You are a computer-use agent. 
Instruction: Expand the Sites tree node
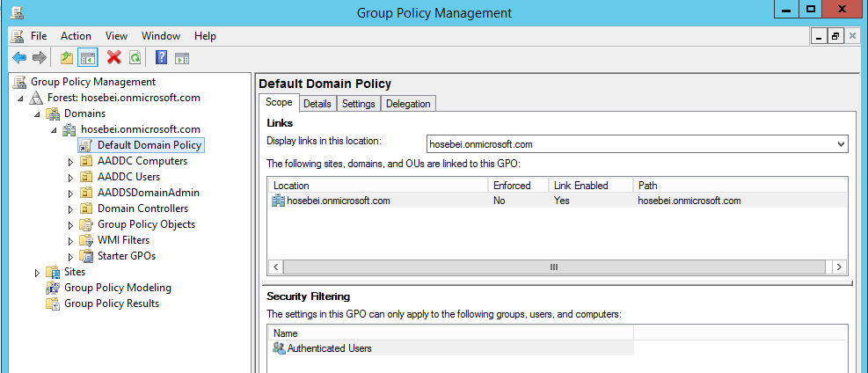[37, 273]
